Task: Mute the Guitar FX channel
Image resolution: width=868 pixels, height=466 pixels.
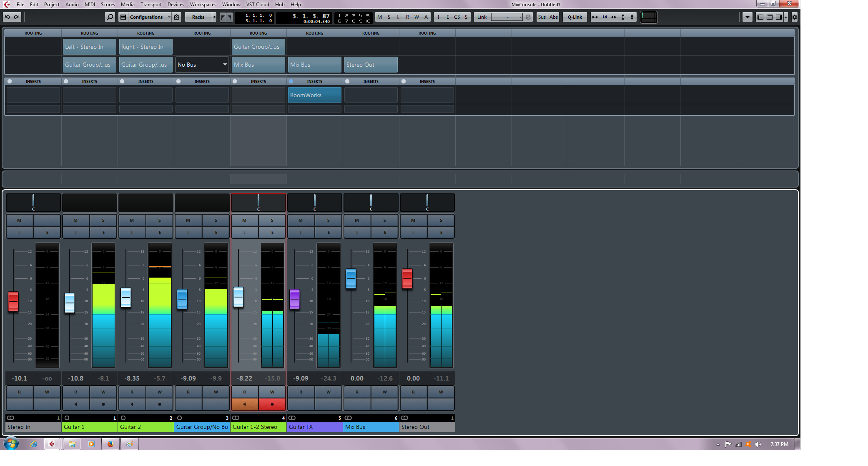Action: tap(301, 220)
